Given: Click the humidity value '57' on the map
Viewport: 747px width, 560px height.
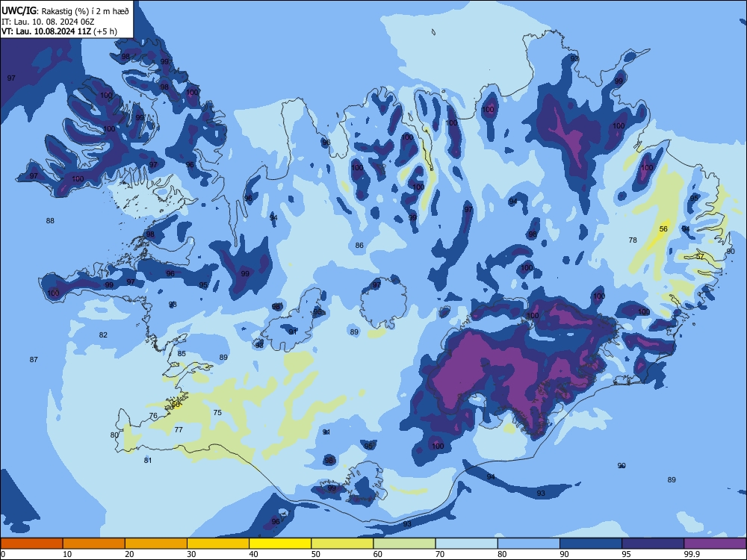Looking at the screenshot, I should coord(700,257).
